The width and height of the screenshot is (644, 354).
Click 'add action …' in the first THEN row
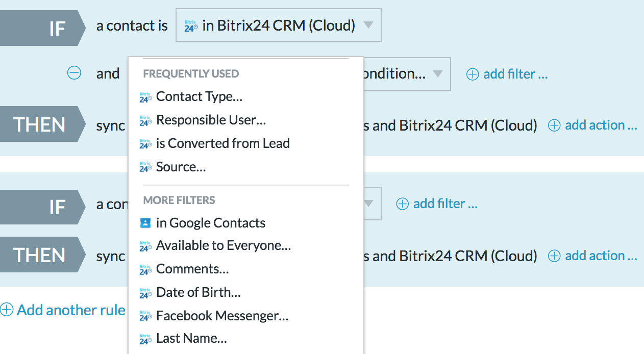[x=592, y=125]
